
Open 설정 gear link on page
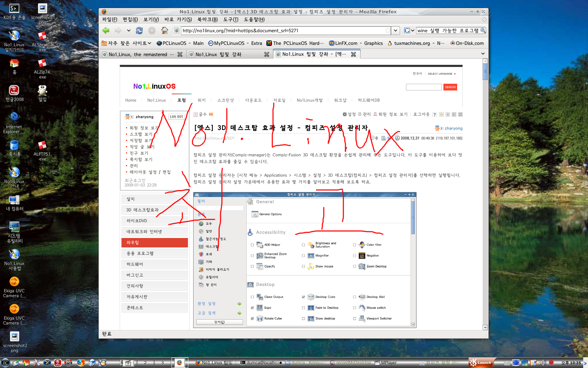pos(349,114)
